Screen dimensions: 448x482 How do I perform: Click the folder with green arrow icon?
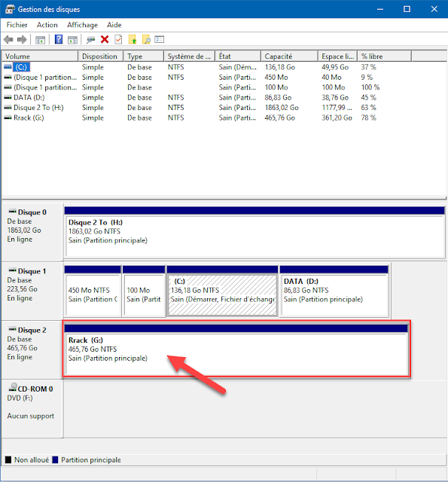(132, 39)
